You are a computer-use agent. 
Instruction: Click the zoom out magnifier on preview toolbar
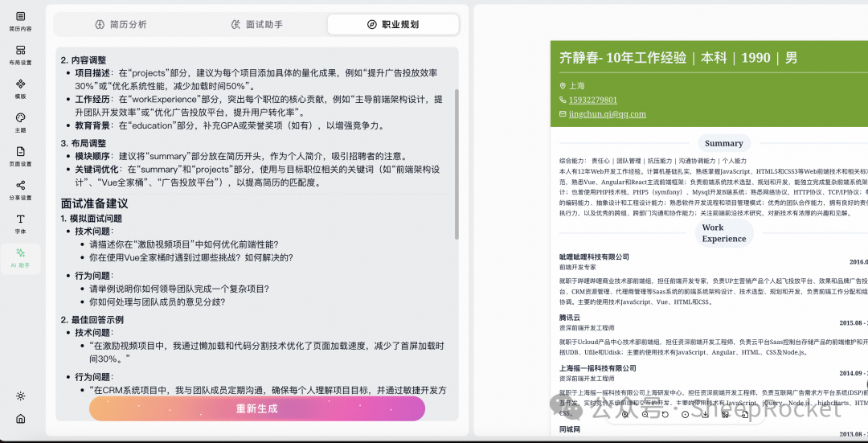click(645, 414)
